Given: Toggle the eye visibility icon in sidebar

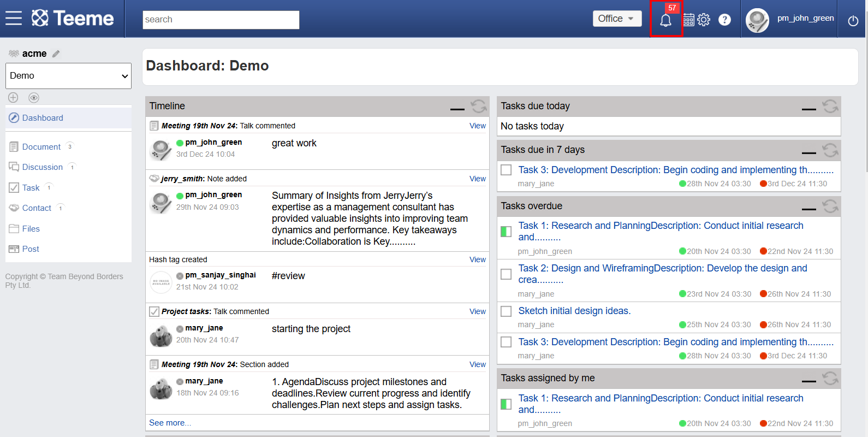Looking at the screenshot, I should point(34,98).
